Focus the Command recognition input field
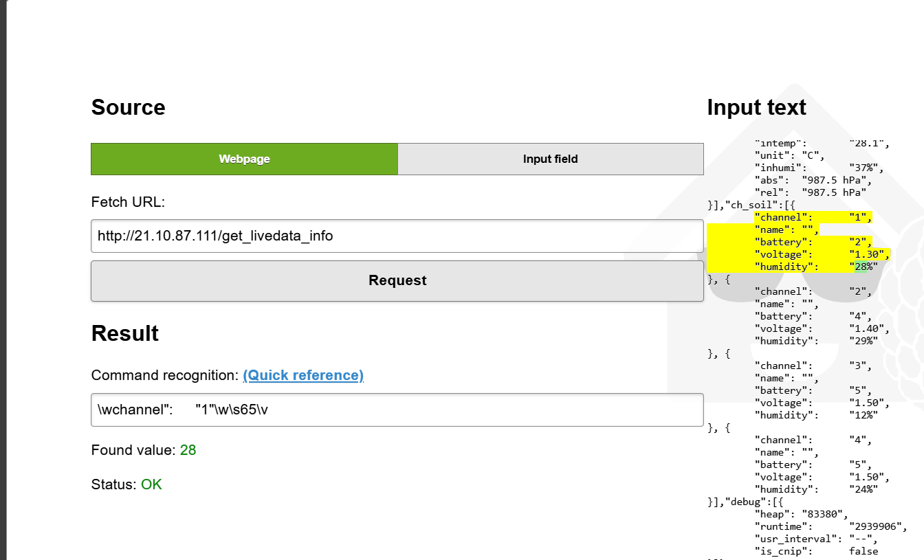Image resolution: width=924 pixels, height=560 pixels. tap(397, 410)
